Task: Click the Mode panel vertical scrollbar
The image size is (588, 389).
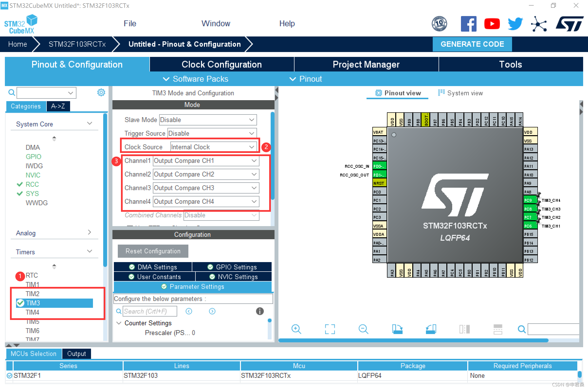Action: [x=272, y=156]
